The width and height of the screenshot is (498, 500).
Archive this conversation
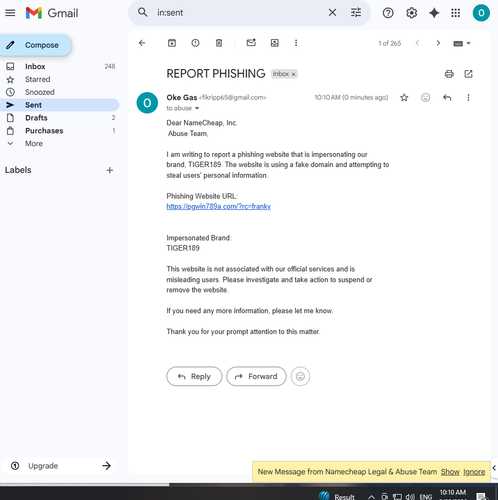coord(172,43)
